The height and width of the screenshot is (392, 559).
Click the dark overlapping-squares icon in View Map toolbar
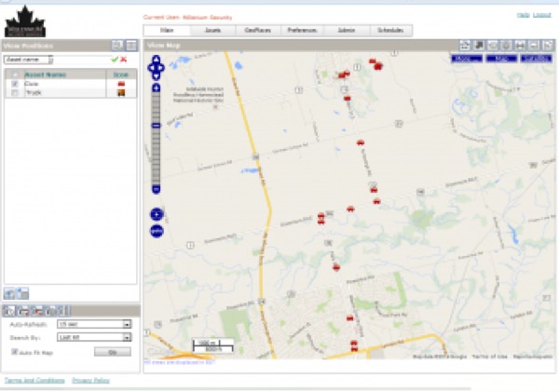click(x=479, y=46)
